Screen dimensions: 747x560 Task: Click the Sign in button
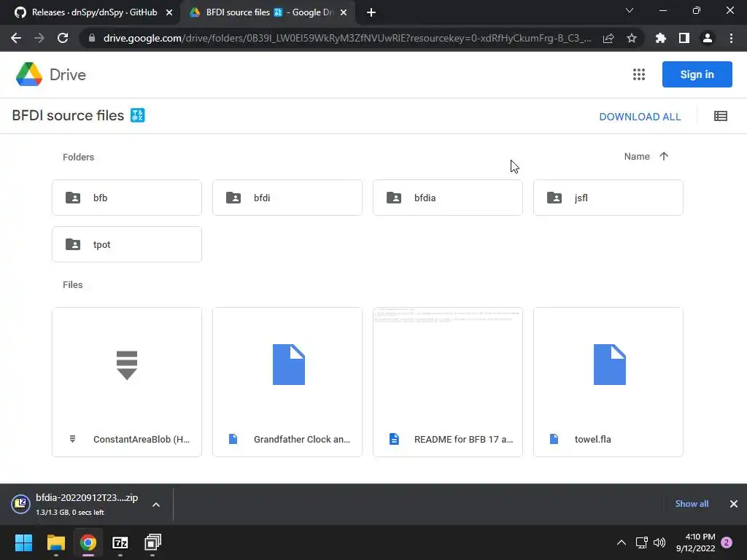[x=697, y=74]
